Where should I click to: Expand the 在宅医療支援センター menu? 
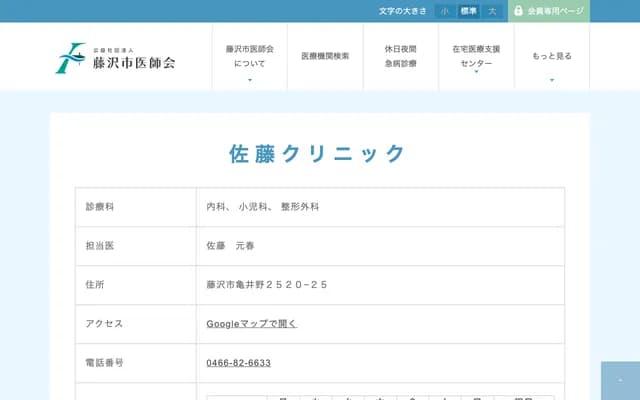(476, 55)
